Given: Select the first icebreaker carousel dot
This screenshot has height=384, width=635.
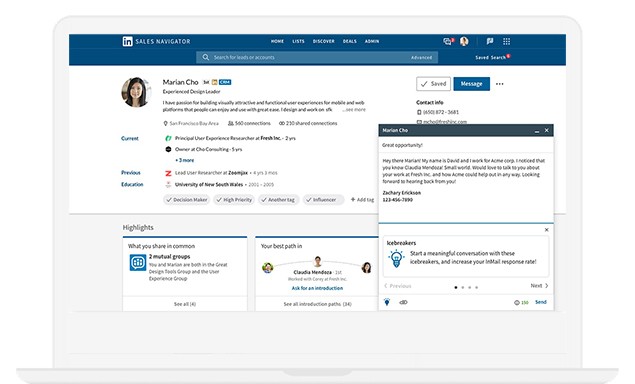Looking at the screenshot, I should point(456,288).
